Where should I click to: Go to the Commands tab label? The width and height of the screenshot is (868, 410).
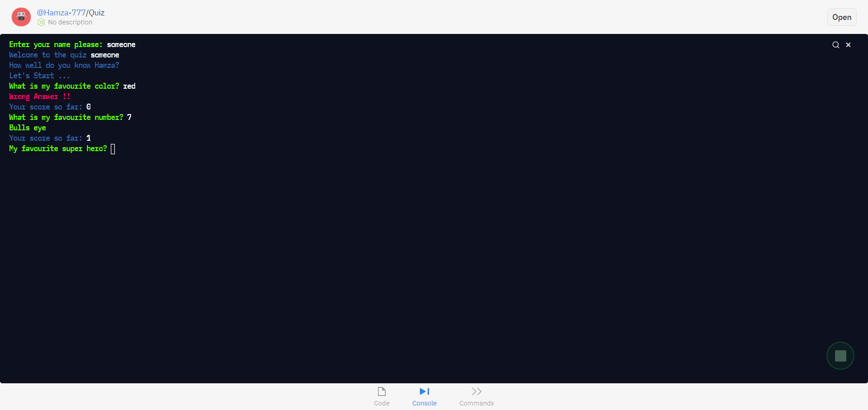coord(476,403)
